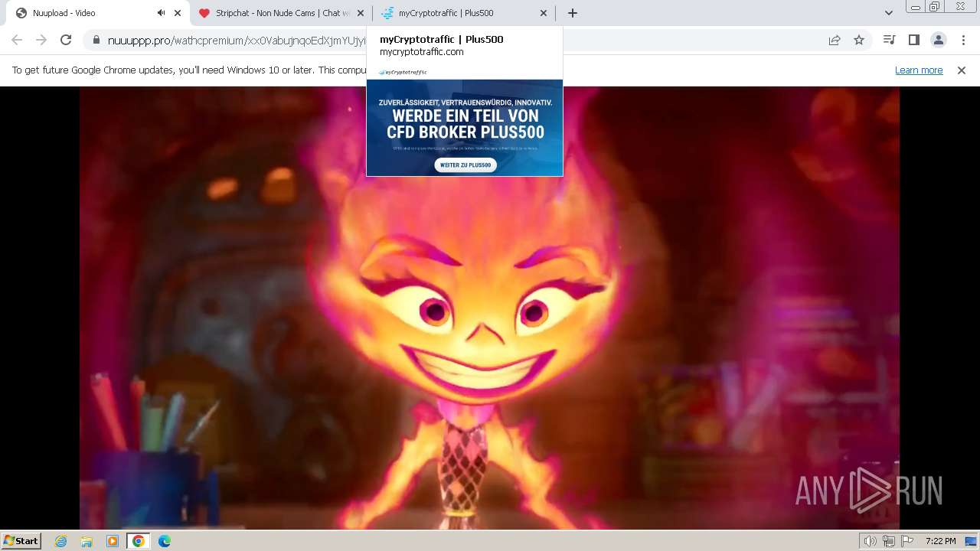
Task: Open system volume control
Action: pyautogui.click(x=870, y=541)
